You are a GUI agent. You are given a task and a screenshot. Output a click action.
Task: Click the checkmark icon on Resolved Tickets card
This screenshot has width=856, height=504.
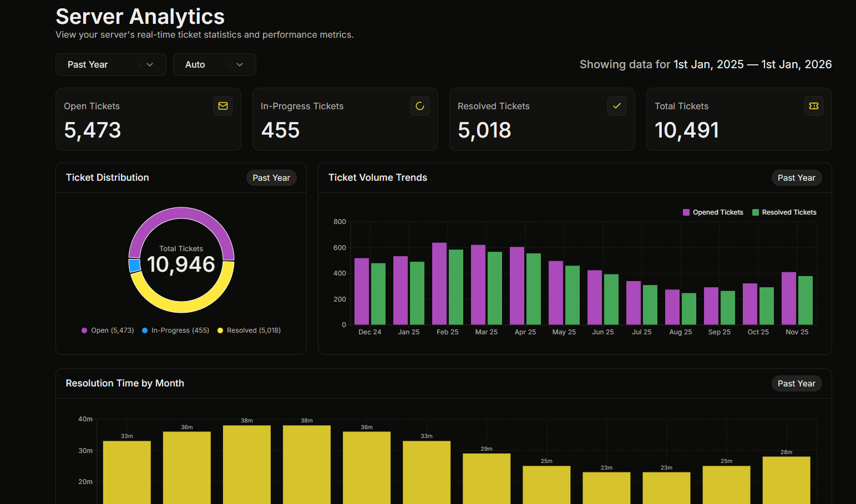[617, 106]
